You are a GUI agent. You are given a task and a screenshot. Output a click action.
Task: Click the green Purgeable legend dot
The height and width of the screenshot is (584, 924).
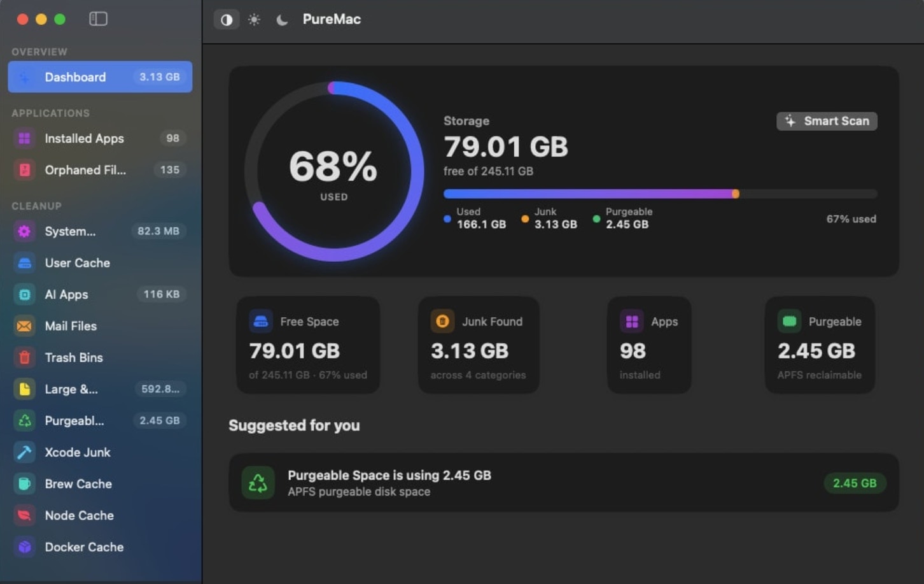pyautogui.click(x=596, y=218)
